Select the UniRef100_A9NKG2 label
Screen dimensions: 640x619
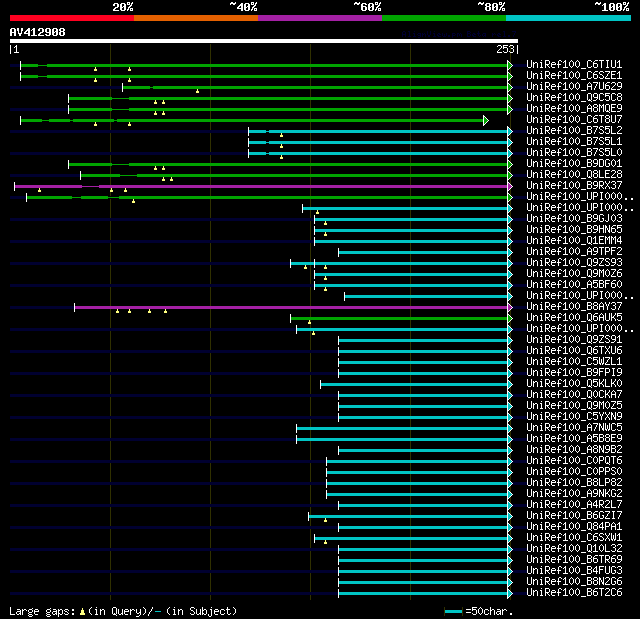[x=574, y=494]
